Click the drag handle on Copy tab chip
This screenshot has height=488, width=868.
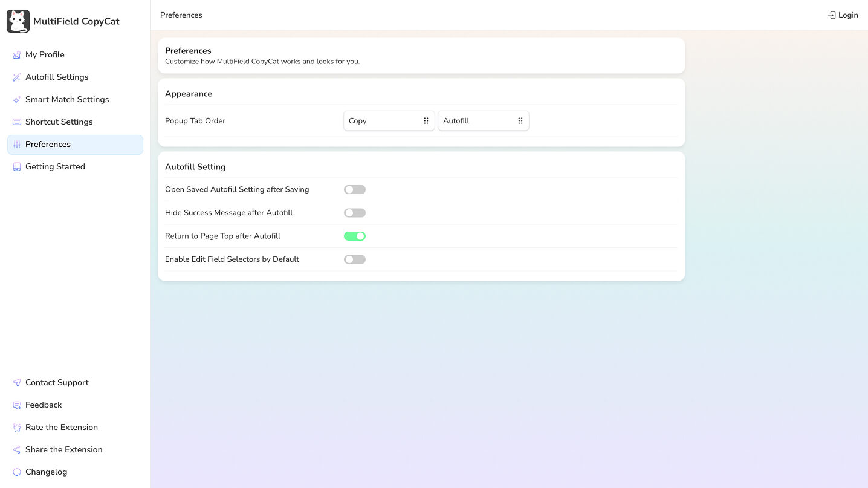[426, 121]
